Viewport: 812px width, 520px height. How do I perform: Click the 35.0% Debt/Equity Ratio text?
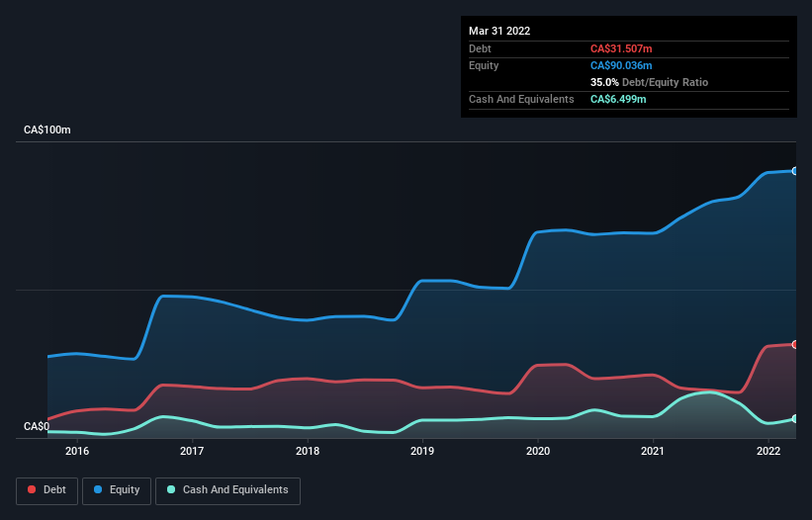pos(650,82)
